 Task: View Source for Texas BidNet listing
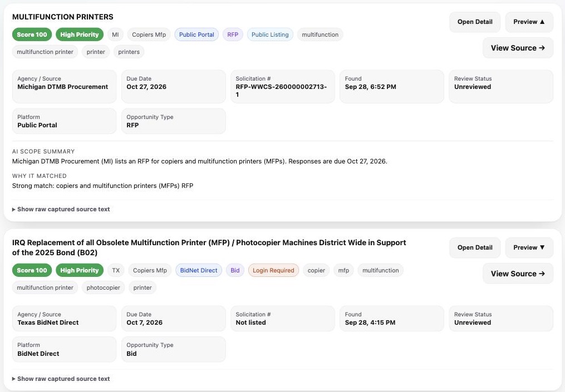(x=518, y=274)
